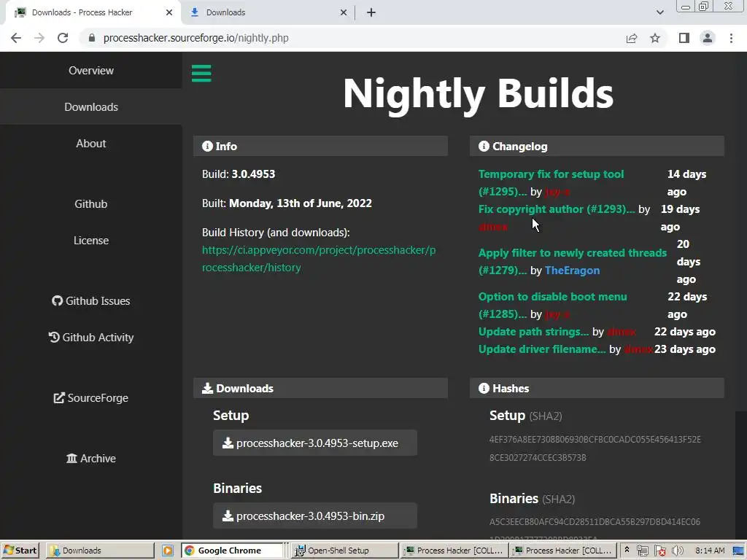Switch to the second Process Hacker taskbar window
Image resolution: width=747 pixels, height=560 pixels.
pyautogui.click(x=562, y=551)
